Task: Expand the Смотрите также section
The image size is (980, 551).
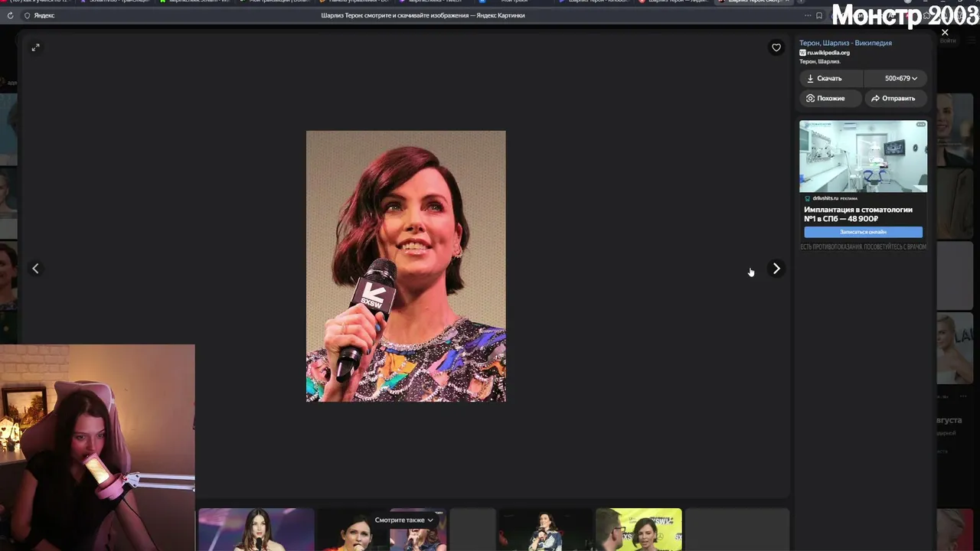Action: (403, 520)
